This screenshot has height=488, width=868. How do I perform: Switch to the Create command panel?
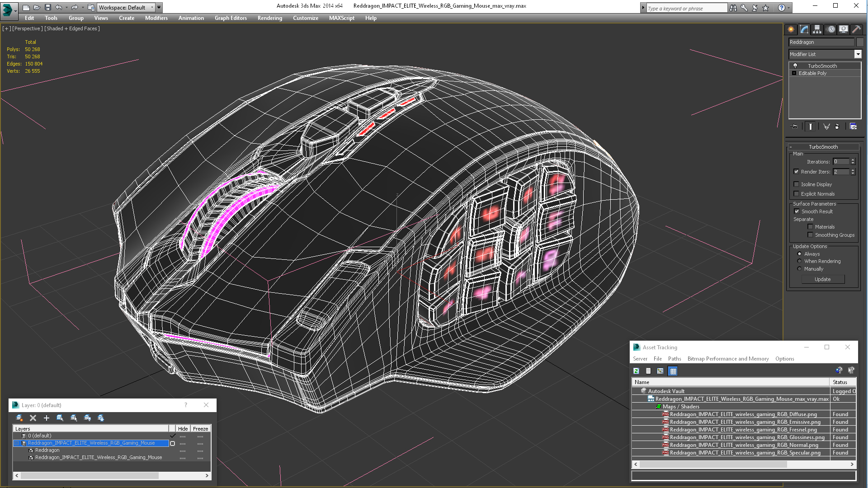click(x=791, y=29)
